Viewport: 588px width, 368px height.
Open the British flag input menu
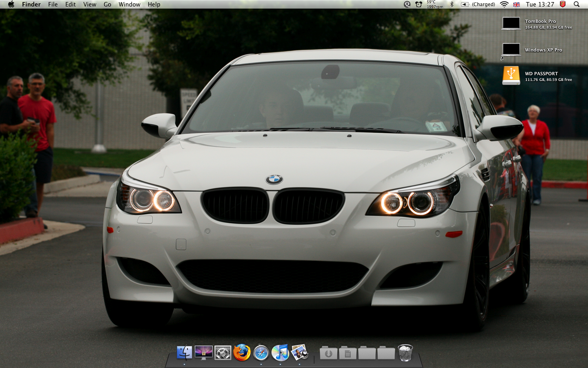tap(517, 4)
